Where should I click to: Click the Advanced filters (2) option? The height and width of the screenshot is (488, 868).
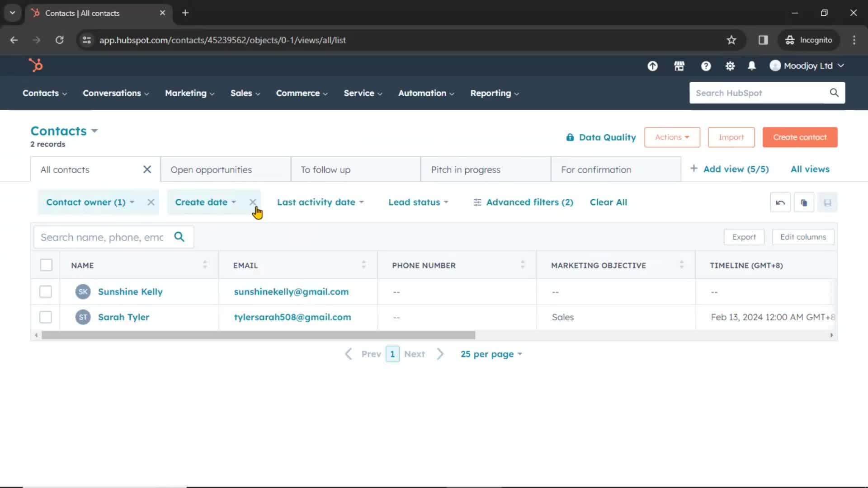(x=524, y=202)
